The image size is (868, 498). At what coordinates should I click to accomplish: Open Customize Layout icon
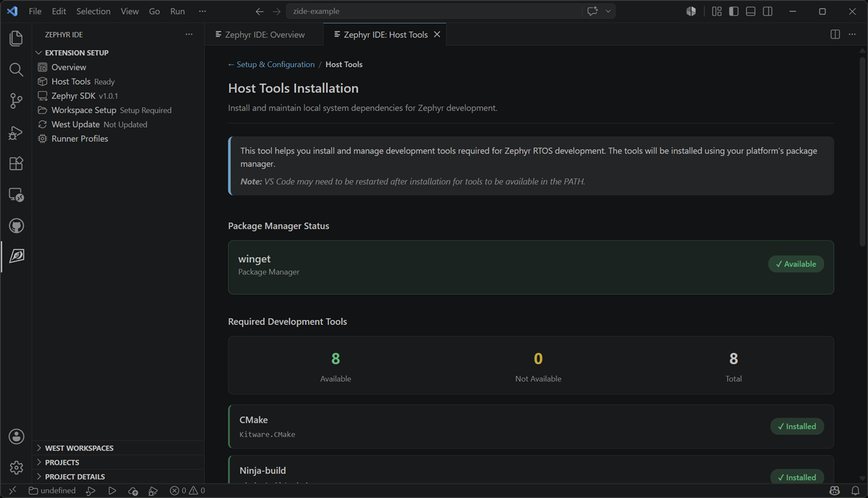coord(717,11)
